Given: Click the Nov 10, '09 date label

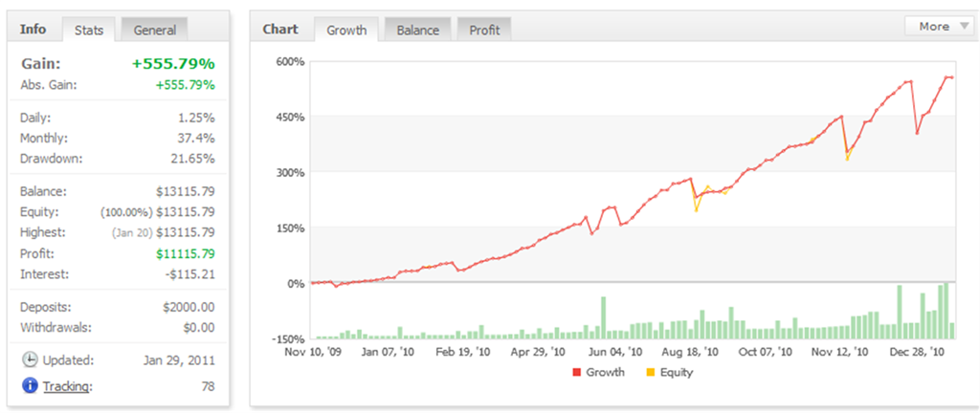Looking at the screenshot, I should [312, 352].
